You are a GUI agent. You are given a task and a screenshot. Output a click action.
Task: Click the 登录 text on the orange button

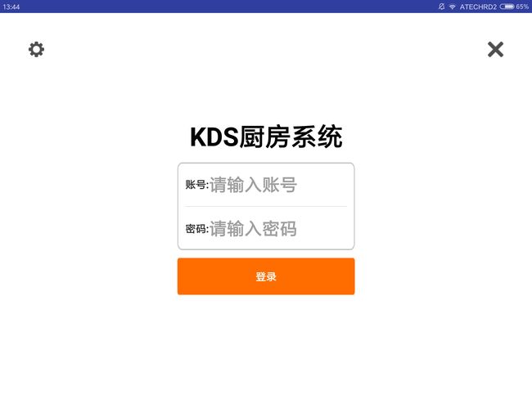[266, 276]
